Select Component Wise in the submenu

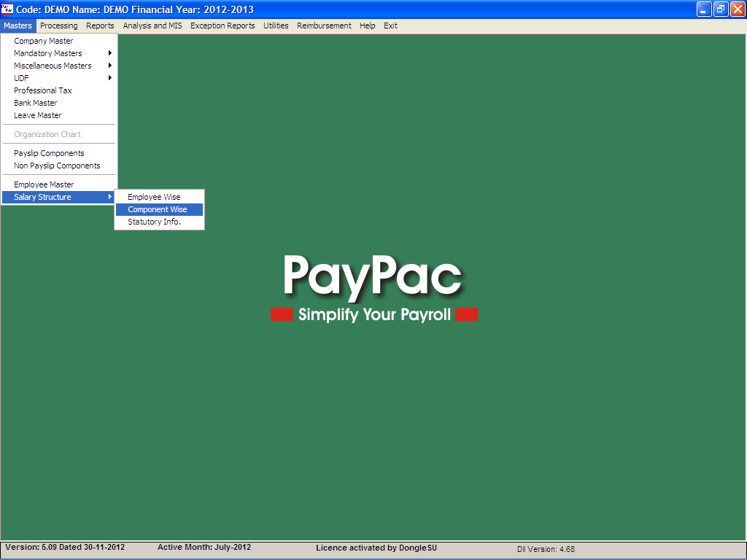[159, 209]
